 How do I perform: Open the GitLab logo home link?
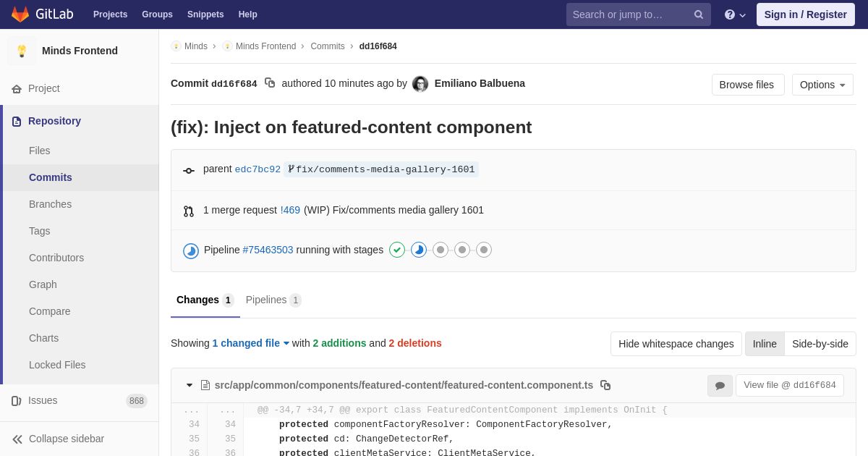[x=41, y=14]
